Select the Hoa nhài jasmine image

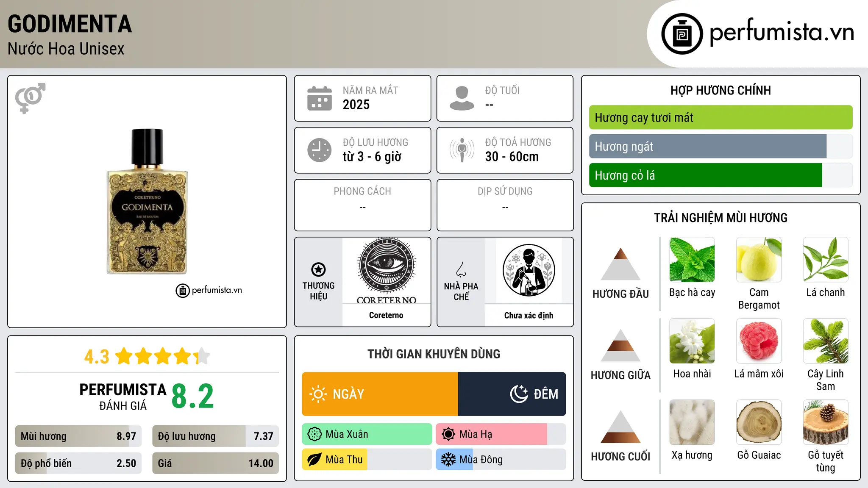click(x=692, y=341)
